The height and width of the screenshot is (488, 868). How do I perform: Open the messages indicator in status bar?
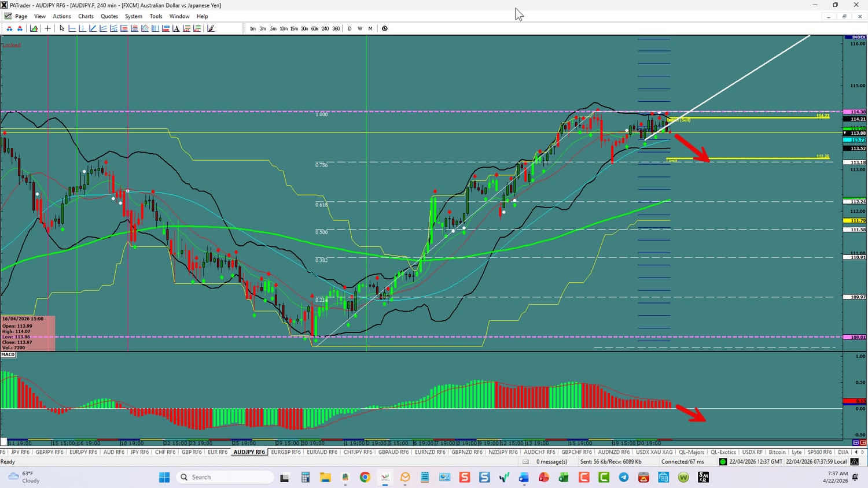(x=546, y=461)
